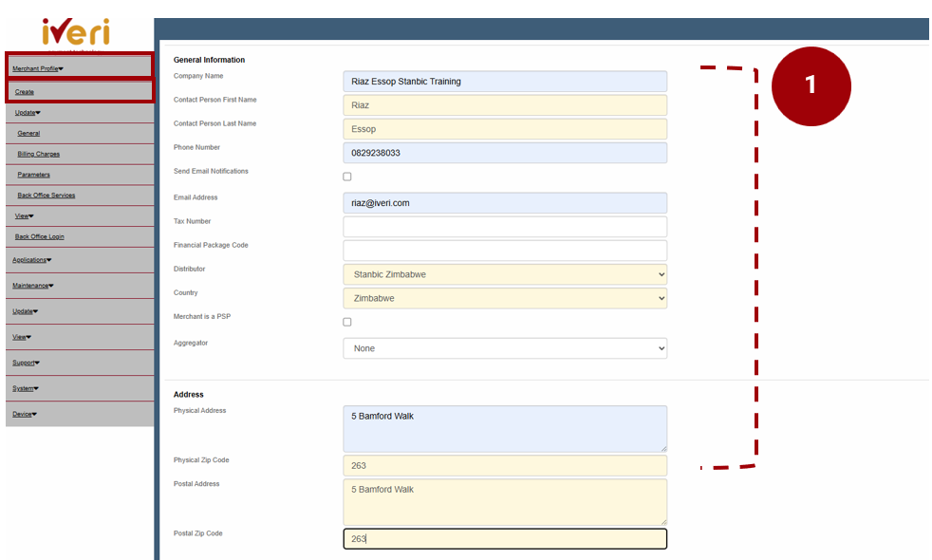The width and height of the screenshot is (932, 560).
Task: Edit the Postal Address text area
Action: (x=505, y=502)
